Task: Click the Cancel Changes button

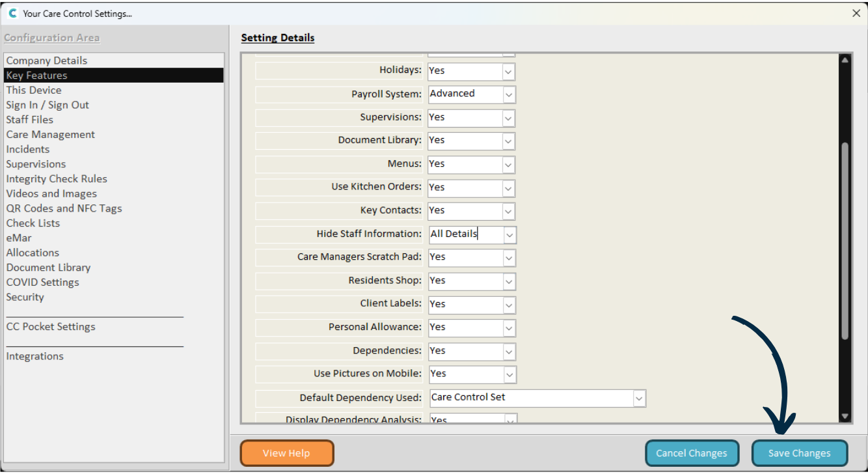Action: point(692,453)
